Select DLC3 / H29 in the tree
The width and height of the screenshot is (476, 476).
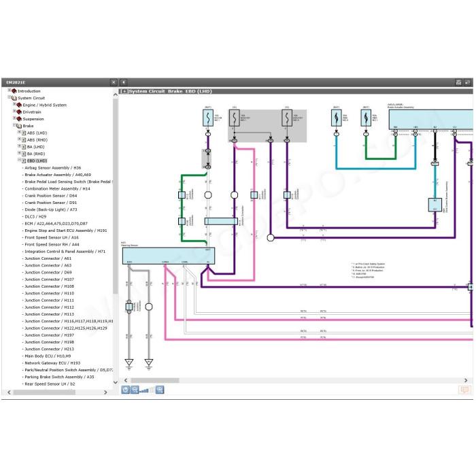click(35, 217)
